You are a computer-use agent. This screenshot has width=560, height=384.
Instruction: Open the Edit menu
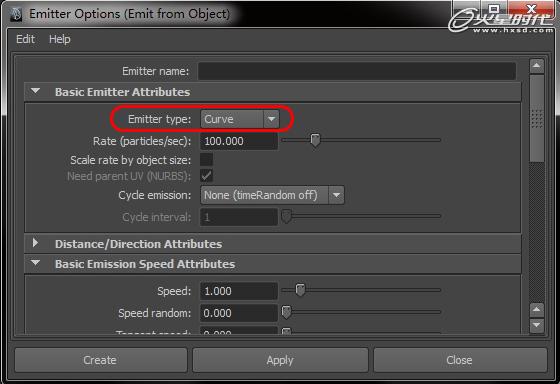[25, 39]
